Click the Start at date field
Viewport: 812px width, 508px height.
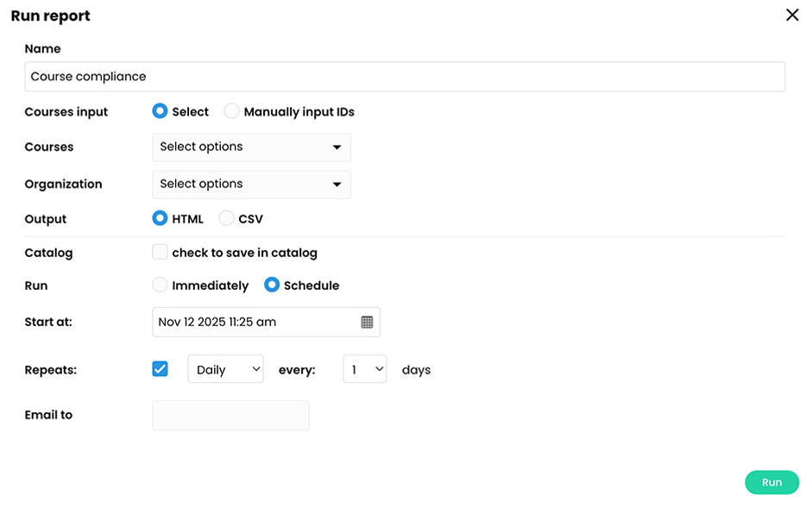266,322
